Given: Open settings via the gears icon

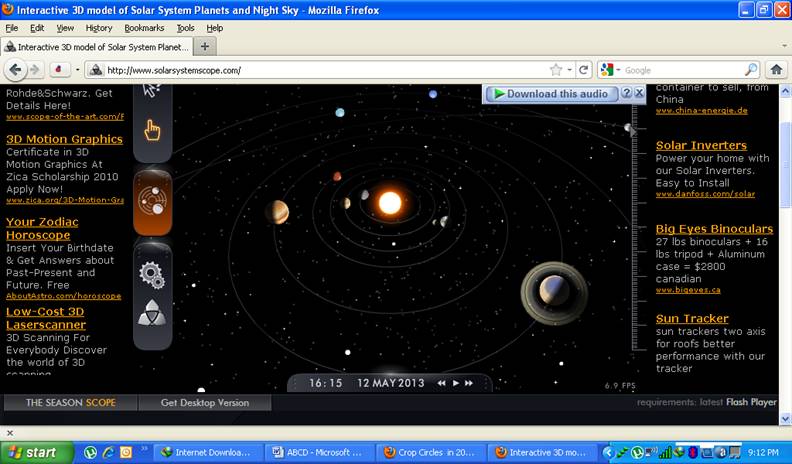Looking at the screenshot, I should point(152,272).
